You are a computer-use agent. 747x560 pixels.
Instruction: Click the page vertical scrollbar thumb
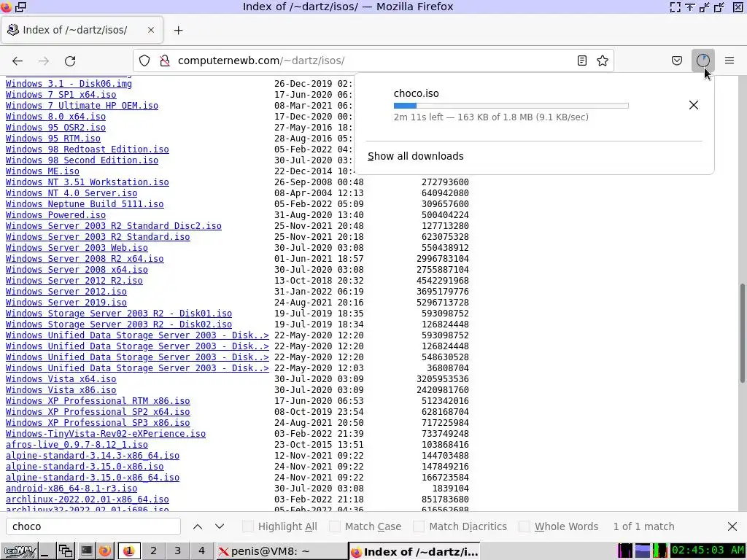tap(742, 333)
